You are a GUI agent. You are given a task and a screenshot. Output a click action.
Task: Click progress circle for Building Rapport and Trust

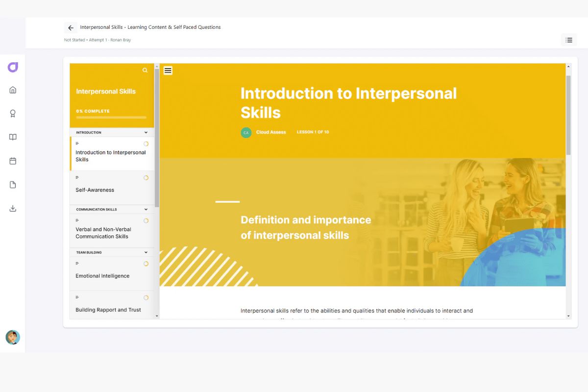click(x=146, y=297)
